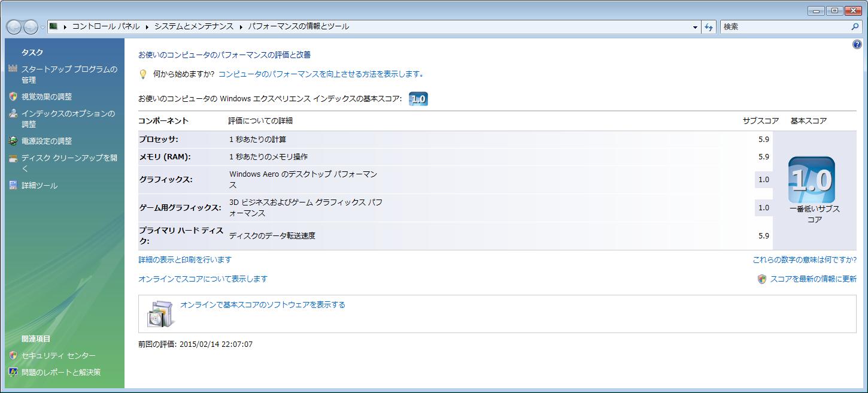Click the address bar refresh button
The width and height of the screenshot is (868, 393).
click(709, 27)
